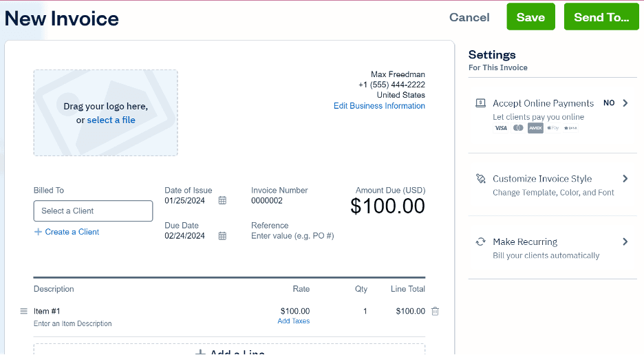The image size is (644, 355).
Task: Click the online payments card icon
Action: click(x=481, y=103)
